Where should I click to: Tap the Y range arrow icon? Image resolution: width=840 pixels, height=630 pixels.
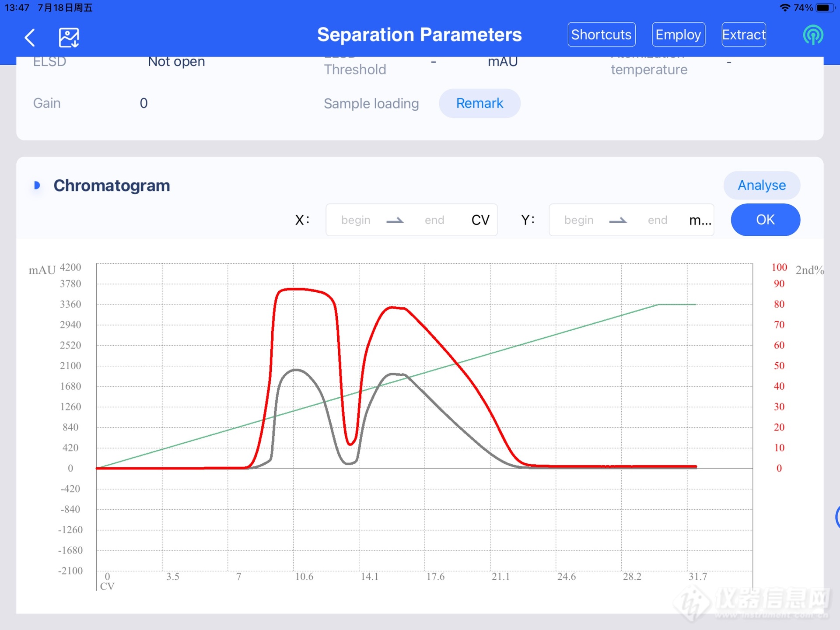[618, 220]
